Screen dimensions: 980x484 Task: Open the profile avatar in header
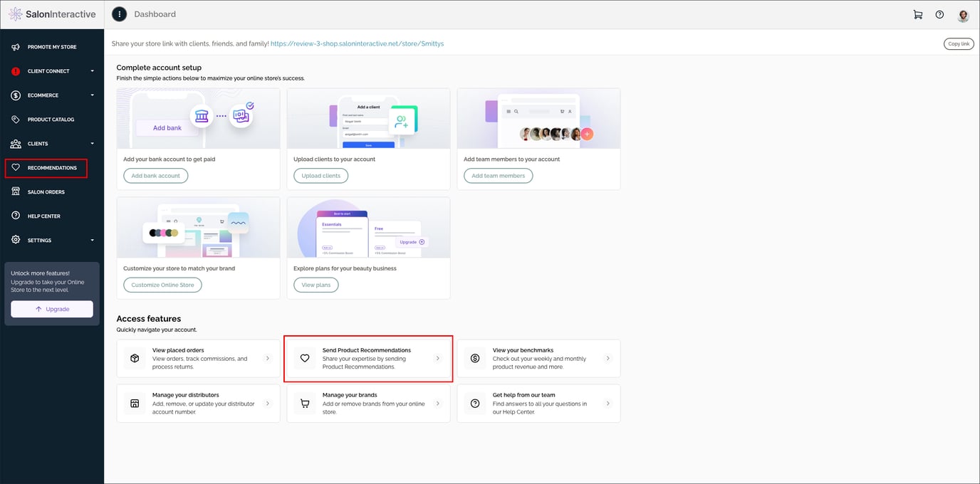click(963, 14)
